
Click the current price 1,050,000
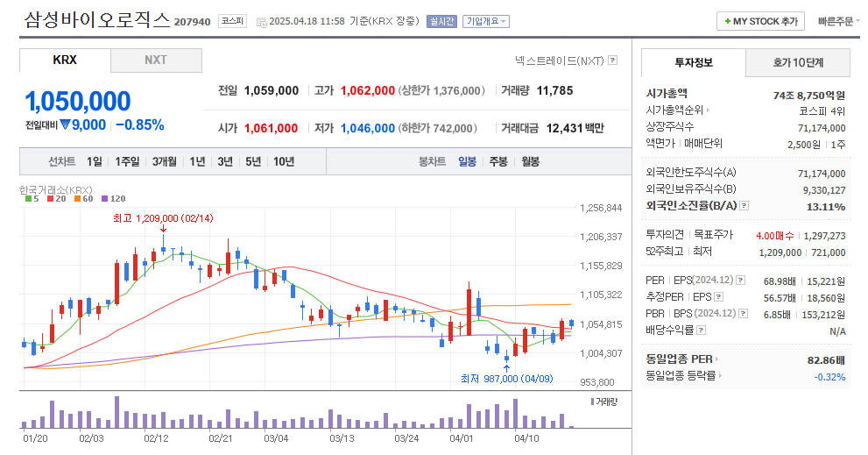coord(78,102)
